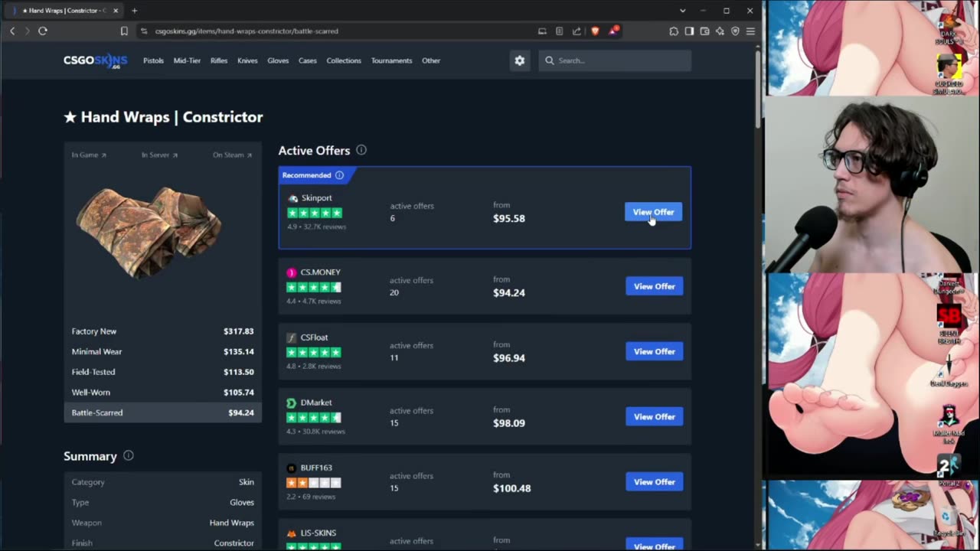Viewport: 980px width, 551px height.
Task: Click the Brave Rewards icon in address bar
Action: pos(613,31)
